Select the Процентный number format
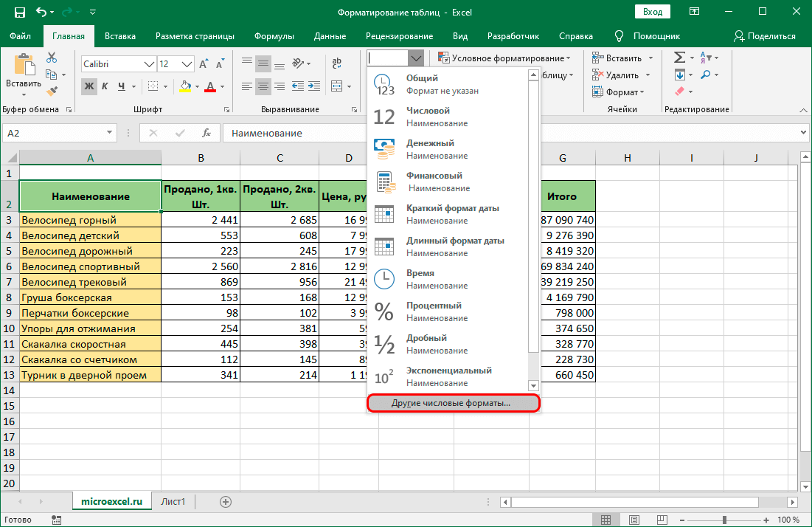The width and height of the screenshot is (812, 527). (448, 311)
